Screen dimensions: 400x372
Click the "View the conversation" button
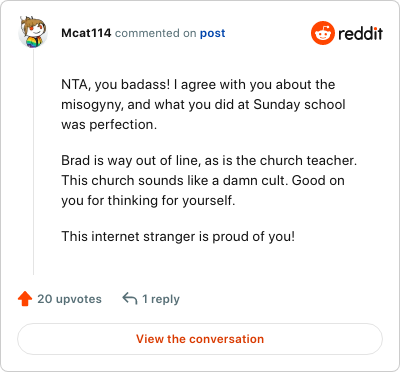point(200,339)
